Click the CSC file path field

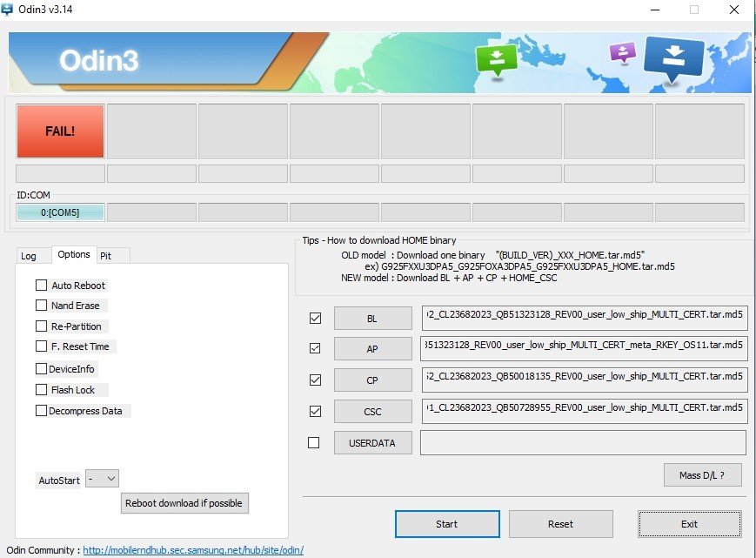(584, 411)
